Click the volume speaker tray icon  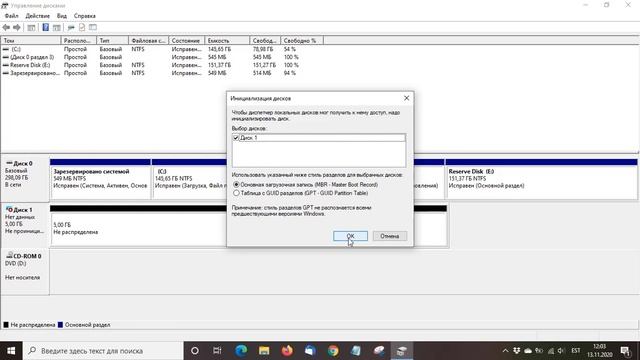561,351
